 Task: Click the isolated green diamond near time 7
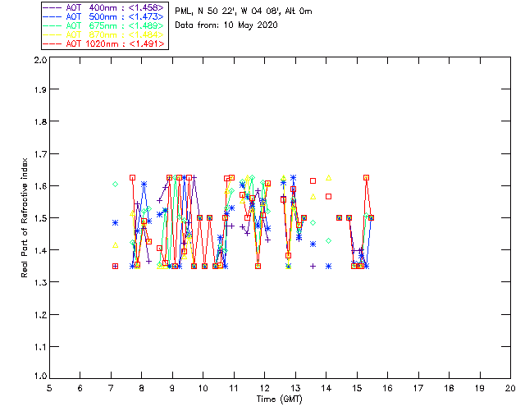[x=115, y=185]
